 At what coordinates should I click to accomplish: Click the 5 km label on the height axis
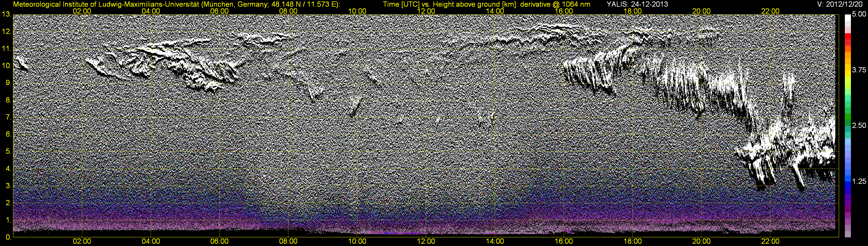pos(8,152)
